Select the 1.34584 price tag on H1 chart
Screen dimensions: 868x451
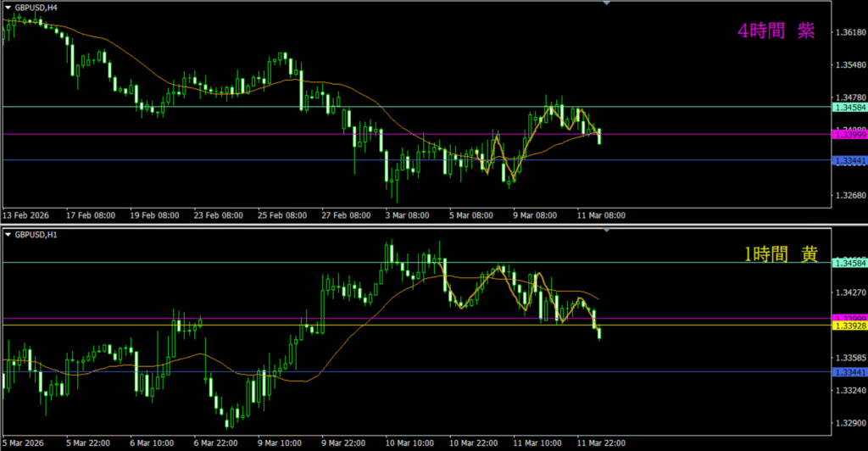849,264
